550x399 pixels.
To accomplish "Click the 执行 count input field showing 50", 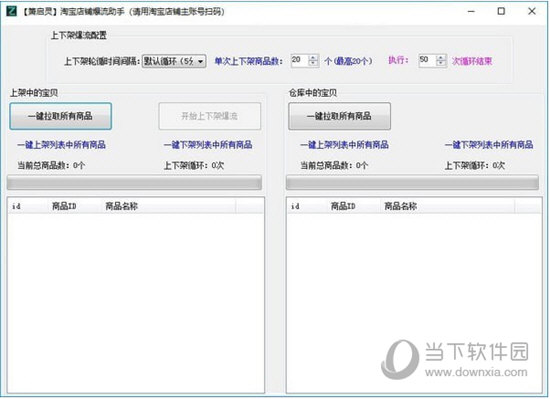I will [427, 60].
